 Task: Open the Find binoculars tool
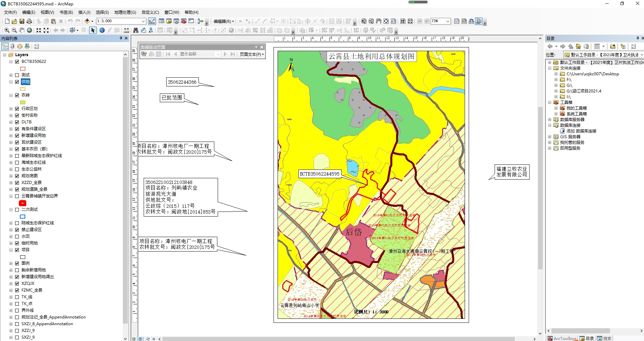point(136,30)
